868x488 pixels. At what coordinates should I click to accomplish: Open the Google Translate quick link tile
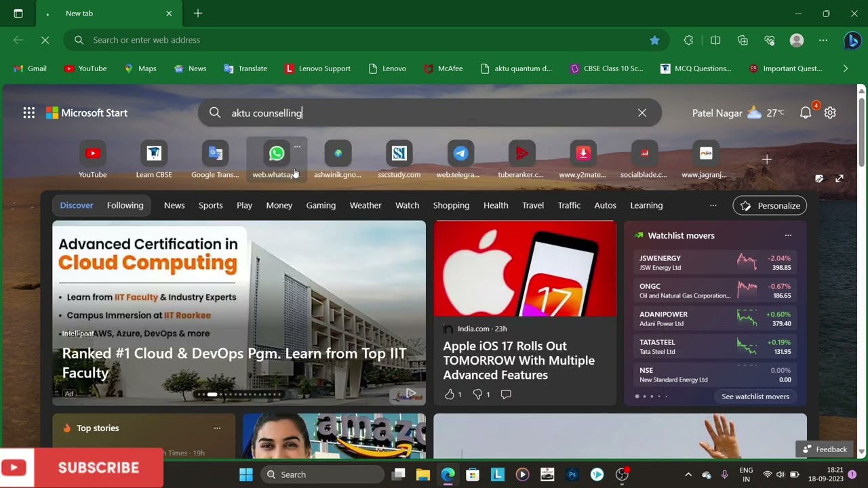(x=215, y=160)
